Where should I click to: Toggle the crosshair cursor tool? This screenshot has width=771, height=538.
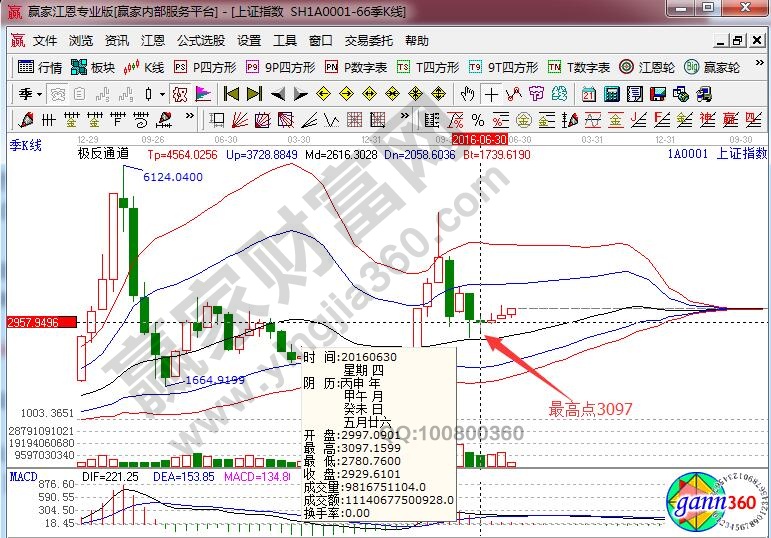click(x=491, y=94)
